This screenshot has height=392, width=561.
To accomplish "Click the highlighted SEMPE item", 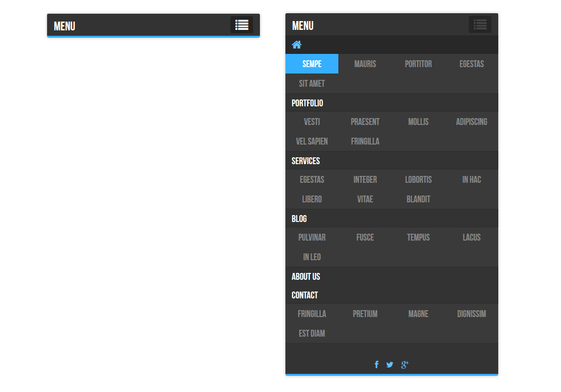I will click(x=311, y=64).
